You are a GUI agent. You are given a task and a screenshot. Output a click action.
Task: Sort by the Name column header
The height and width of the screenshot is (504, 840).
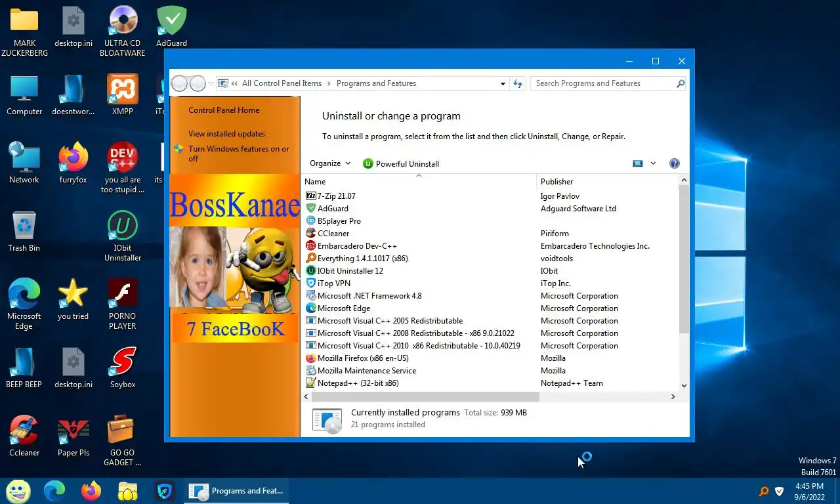[419, 182]
